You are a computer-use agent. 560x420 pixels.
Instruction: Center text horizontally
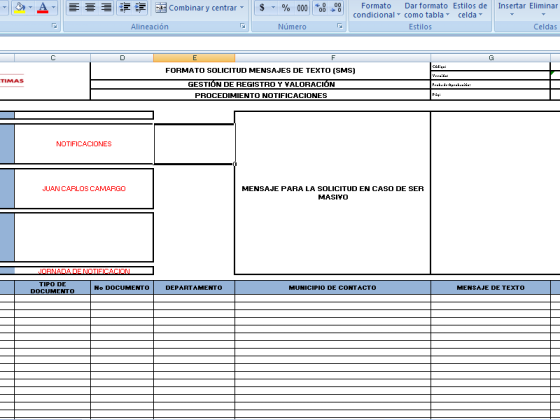[90, 7]
